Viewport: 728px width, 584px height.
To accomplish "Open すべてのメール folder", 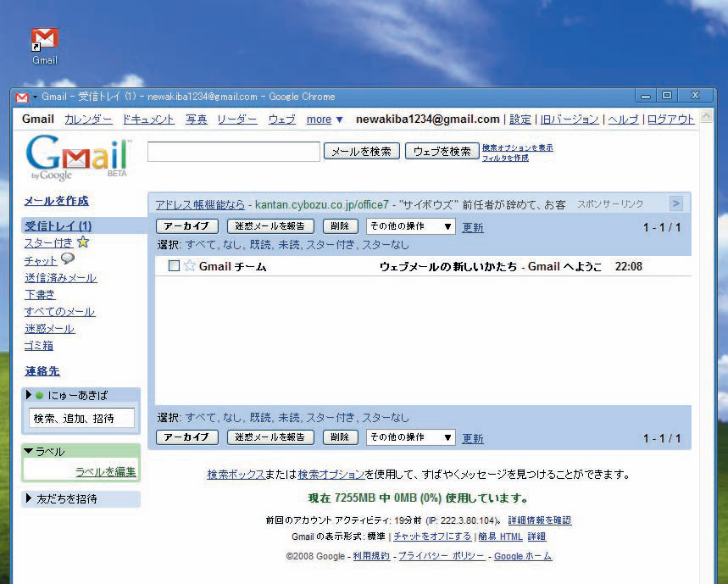I will (x=59, y=312).
